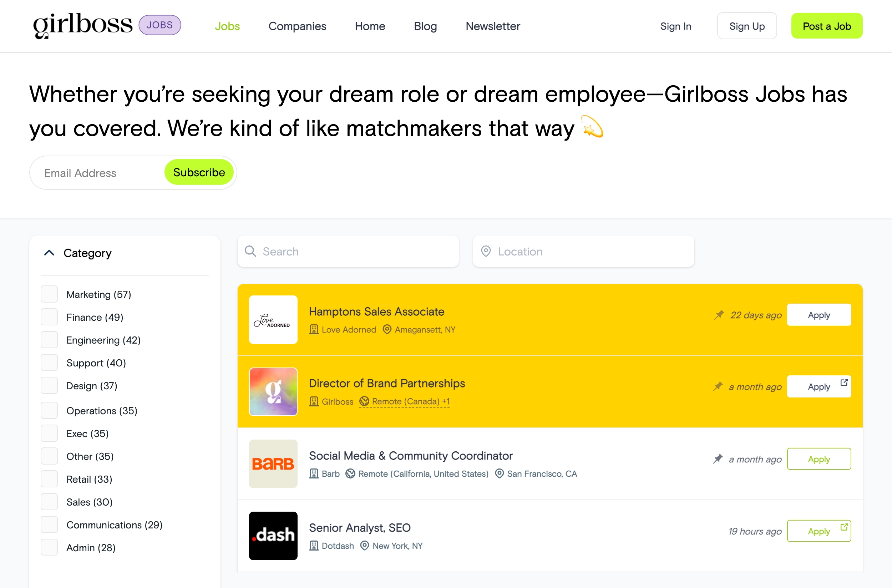Open the Search jobs input field dropdown
This screenshot has height=588, width=892.
pyautogui.click(x=348, y=251)
